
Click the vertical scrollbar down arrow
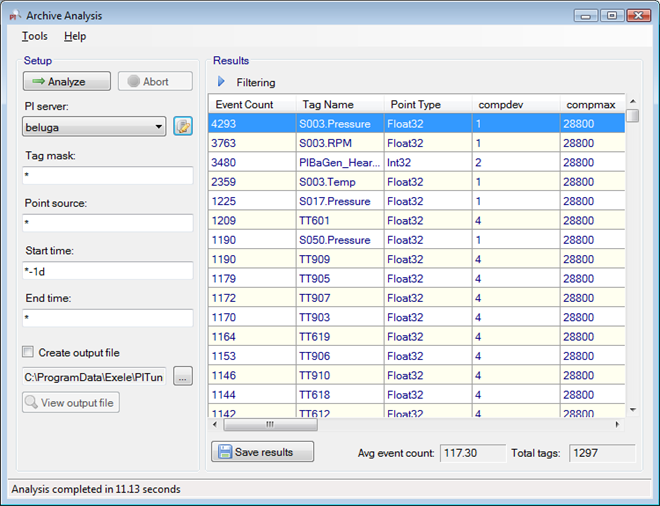(632, 409)
